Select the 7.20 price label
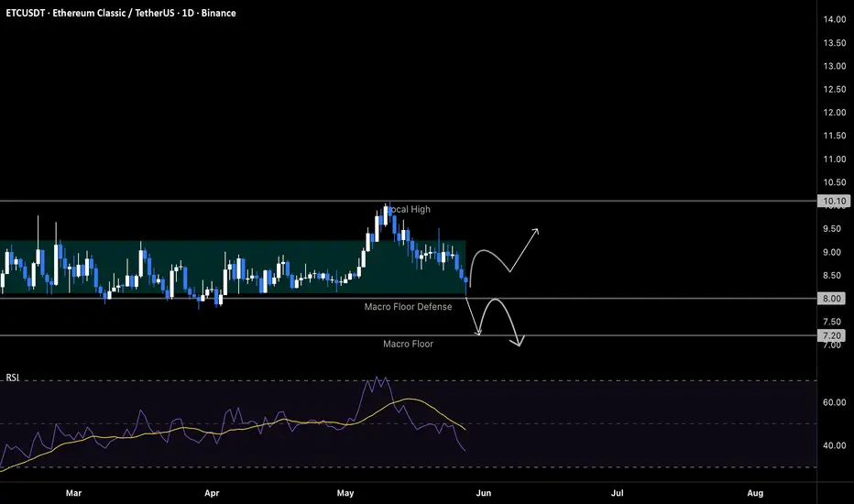854x504 pixels. [832, 335]
